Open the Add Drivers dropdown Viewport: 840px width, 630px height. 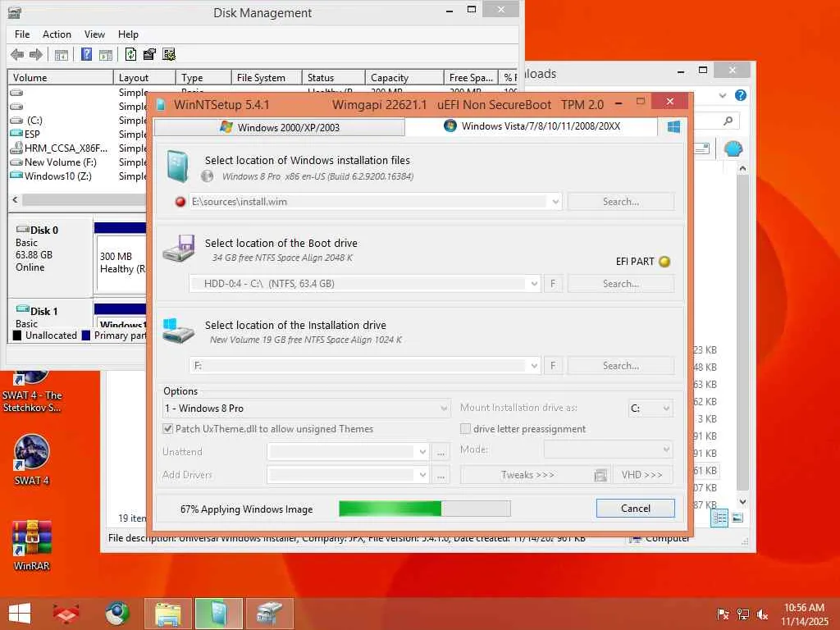coord(422,475)
